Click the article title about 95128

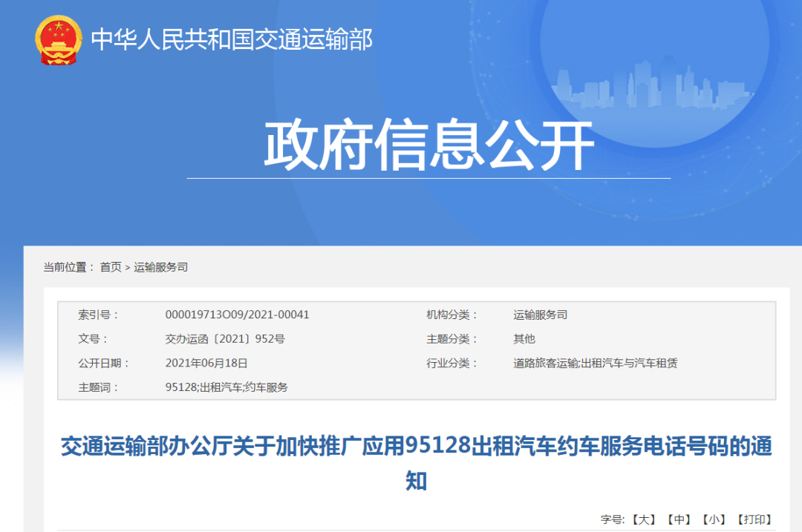tap(417, 463)
